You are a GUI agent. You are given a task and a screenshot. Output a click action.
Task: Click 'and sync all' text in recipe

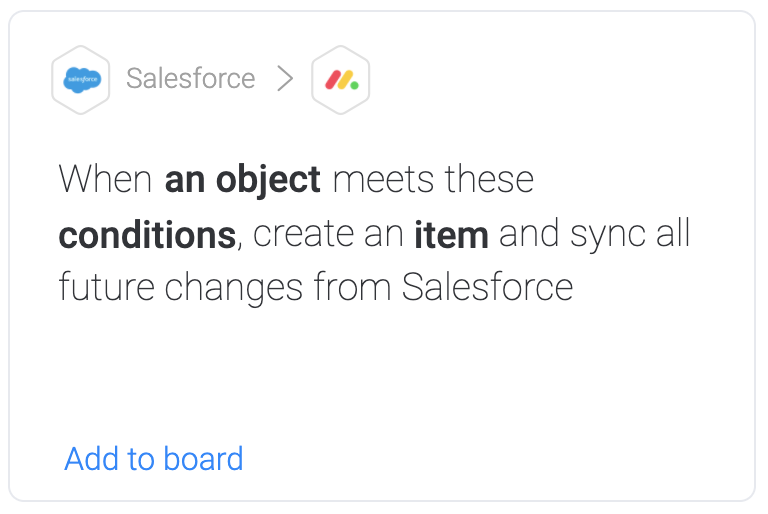(x=595, y=234)
